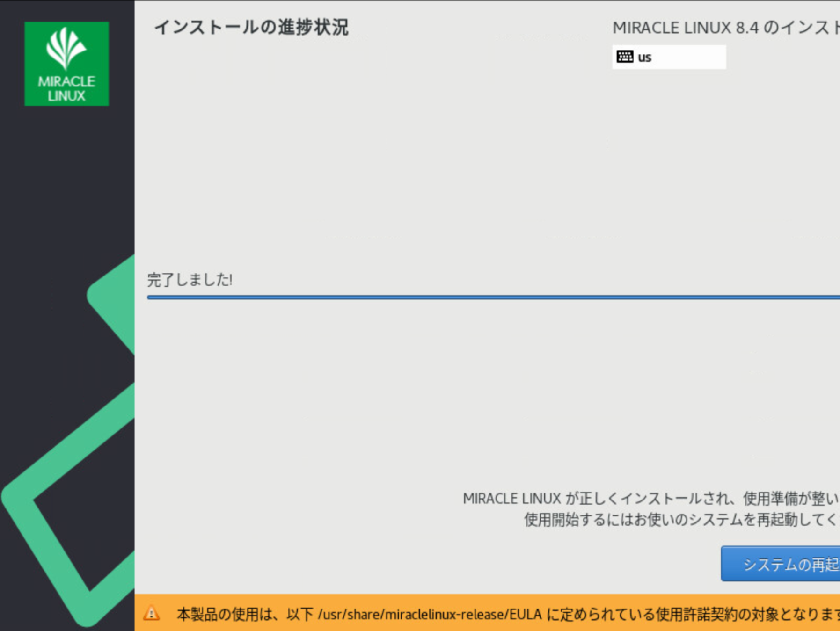Image resolution: width=840 pixels, height=631 pixels.
Task: Click the keyboard icon beside 'us'
Action: [625, 57]
